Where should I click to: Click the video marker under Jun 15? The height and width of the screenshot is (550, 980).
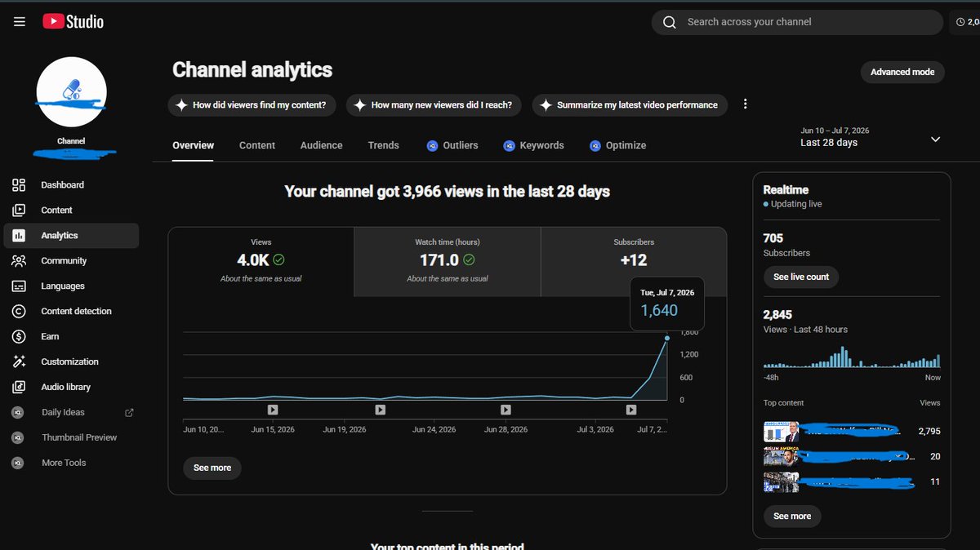[273, 410]
